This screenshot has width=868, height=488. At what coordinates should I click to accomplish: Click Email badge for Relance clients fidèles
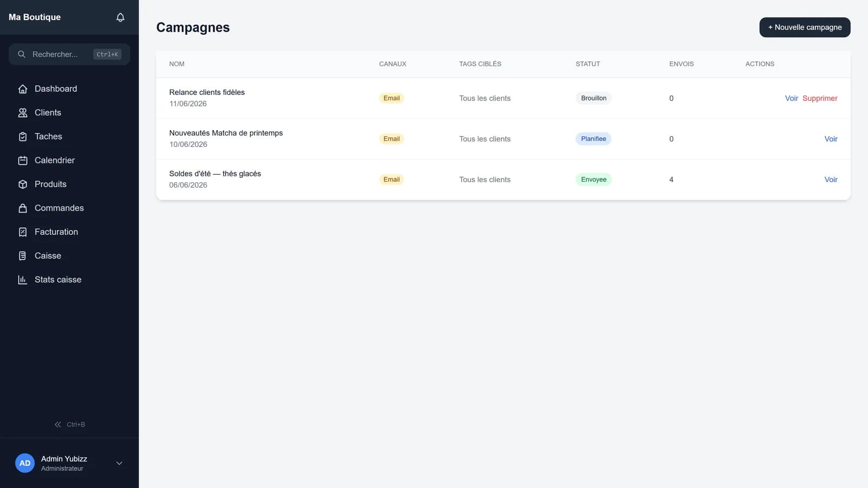(x=391, y=98)
